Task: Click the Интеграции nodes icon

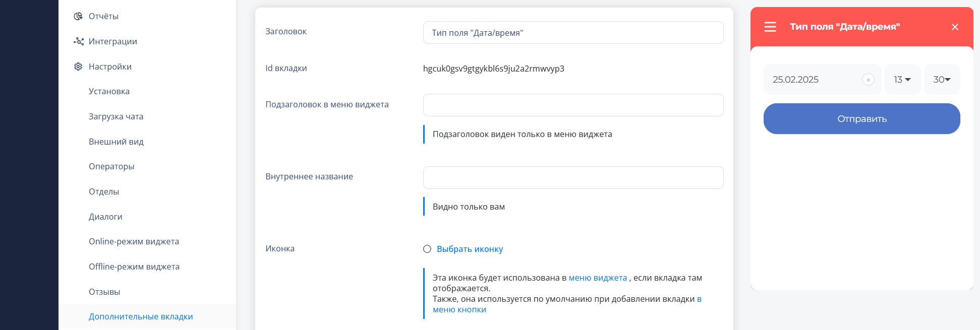Action: click(78, 41)
